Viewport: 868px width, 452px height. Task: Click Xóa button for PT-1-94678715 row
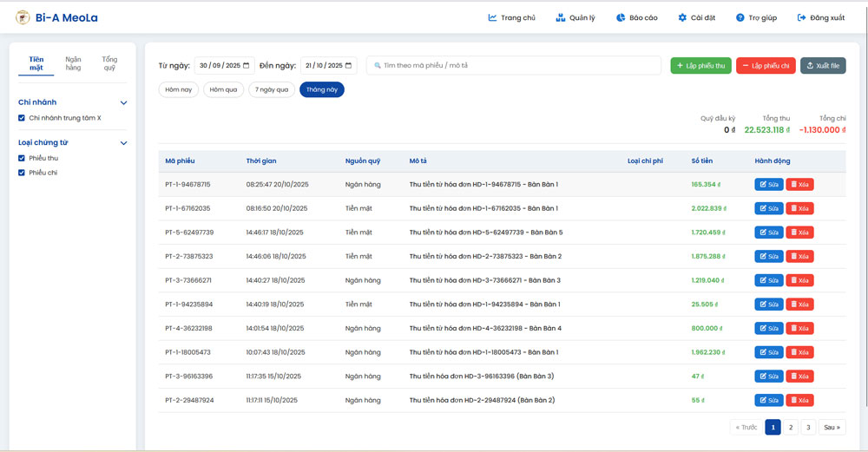click(x=799, y=185)
